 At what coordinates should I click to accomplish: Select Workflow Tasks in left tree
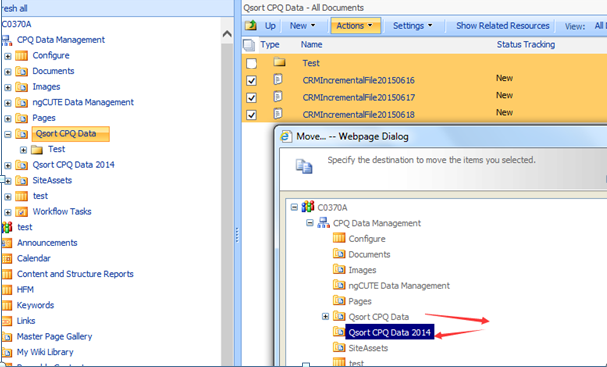(x=62, y=211)
